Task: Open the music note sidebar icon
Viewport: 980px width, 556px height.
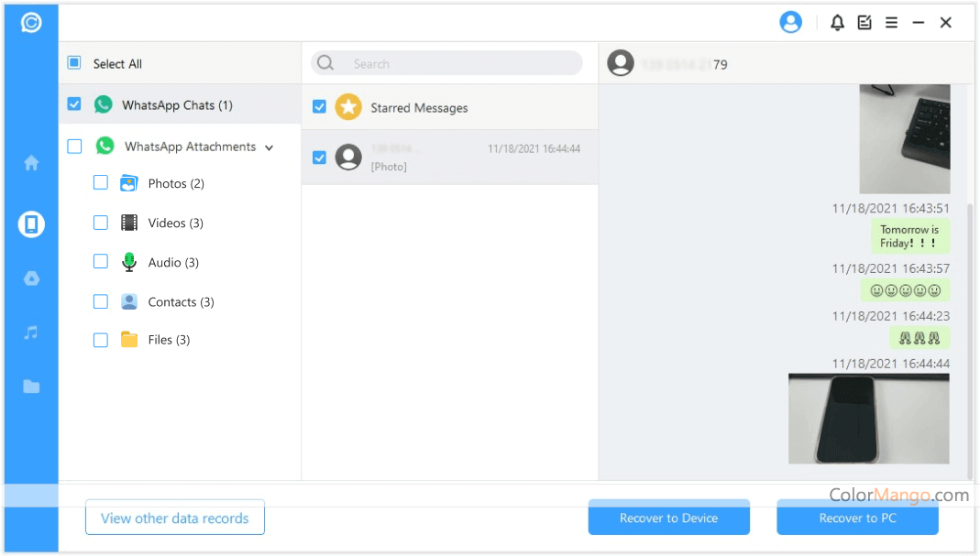Action: 31,333
